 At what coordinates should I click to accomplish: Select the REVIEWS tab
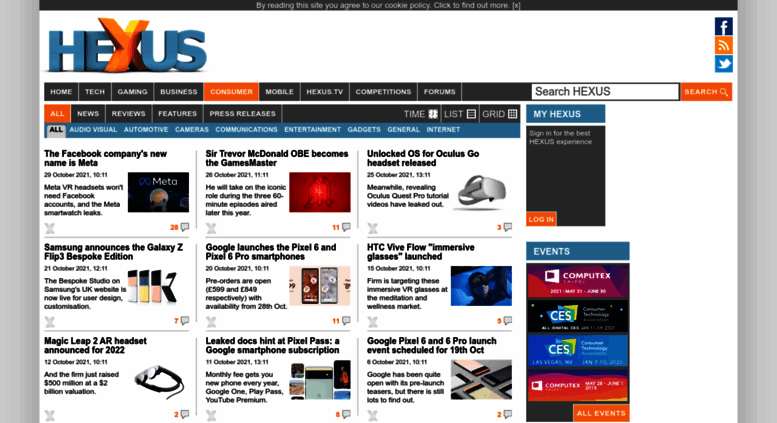pyautogui.click(x=128, y=113)
